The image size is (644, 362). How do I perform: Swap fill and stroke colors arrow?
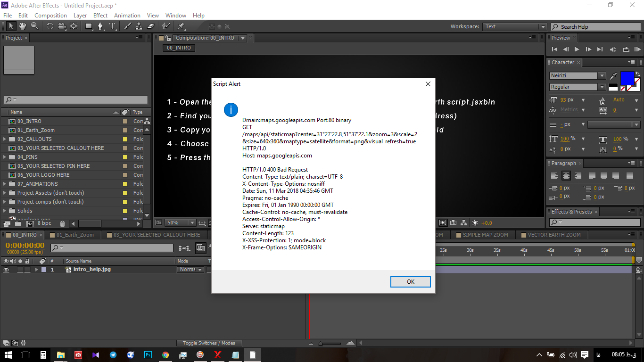[637, 74]
